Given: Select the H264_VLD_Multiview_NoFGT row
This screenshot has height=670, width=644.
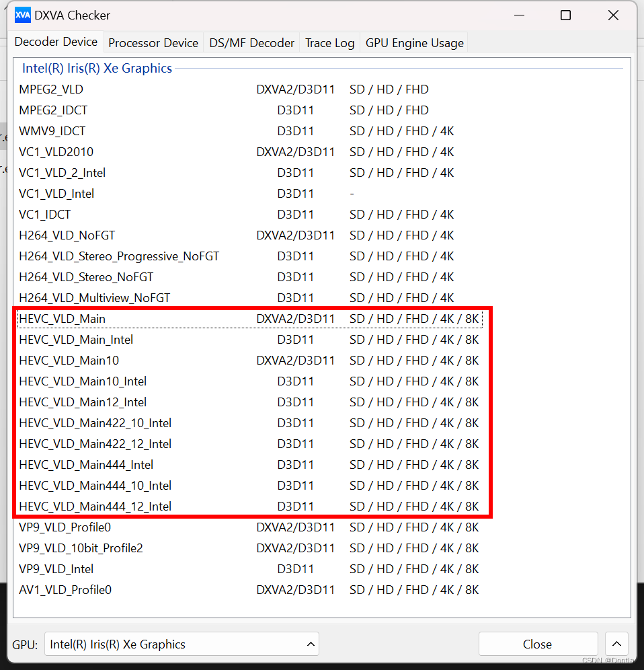Looking at the screenshot, I should click(250, 298).
